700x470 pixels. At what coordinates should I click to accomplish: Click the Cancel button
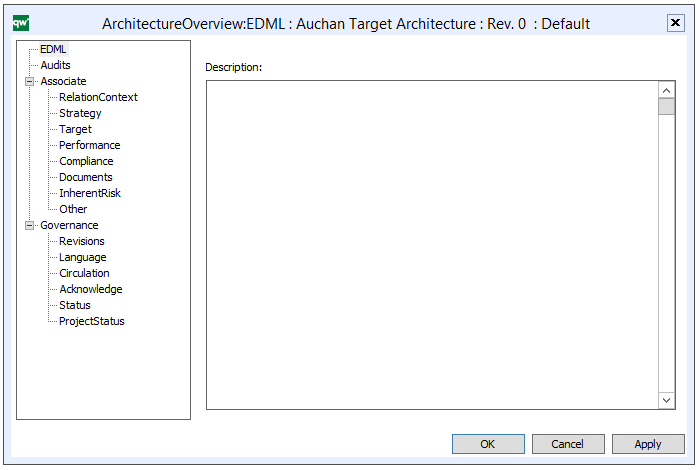point(568,444)
